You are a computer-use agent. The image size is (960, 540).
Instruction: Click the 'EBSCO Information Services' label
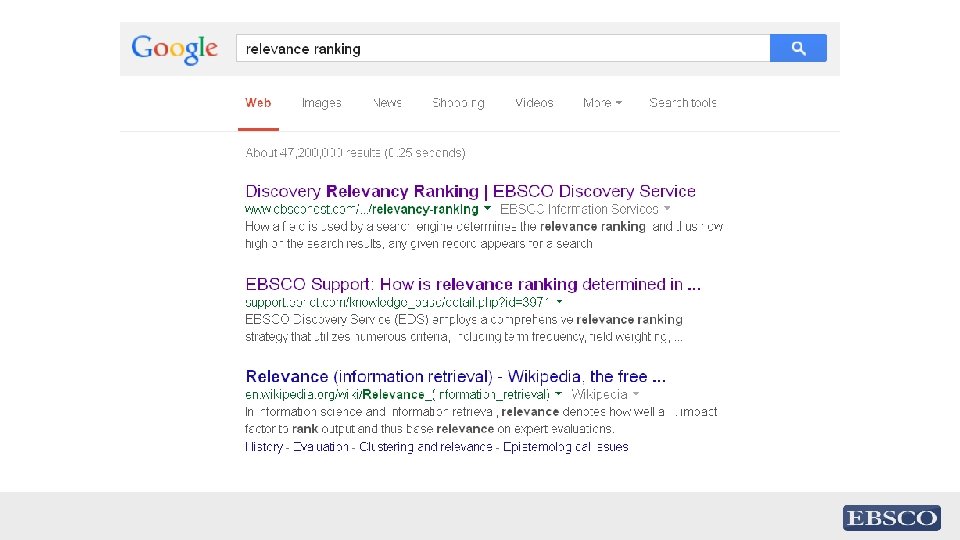coord(579,209)
